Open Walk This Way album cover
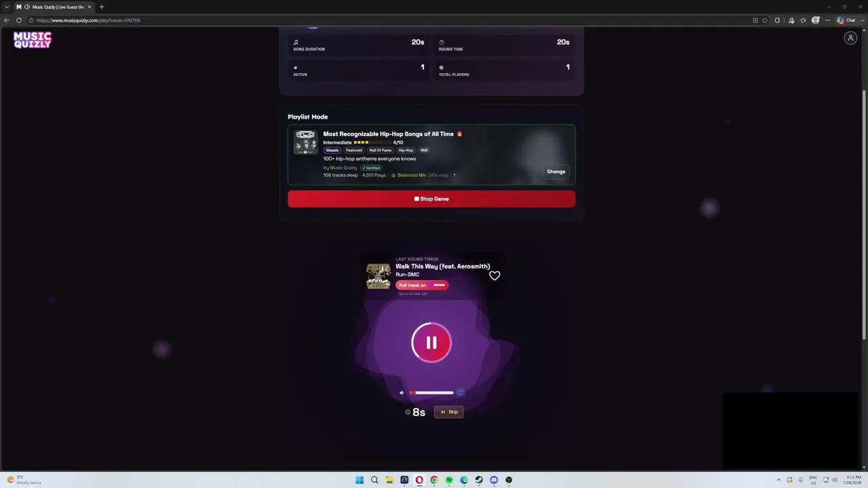 (378, 277)
